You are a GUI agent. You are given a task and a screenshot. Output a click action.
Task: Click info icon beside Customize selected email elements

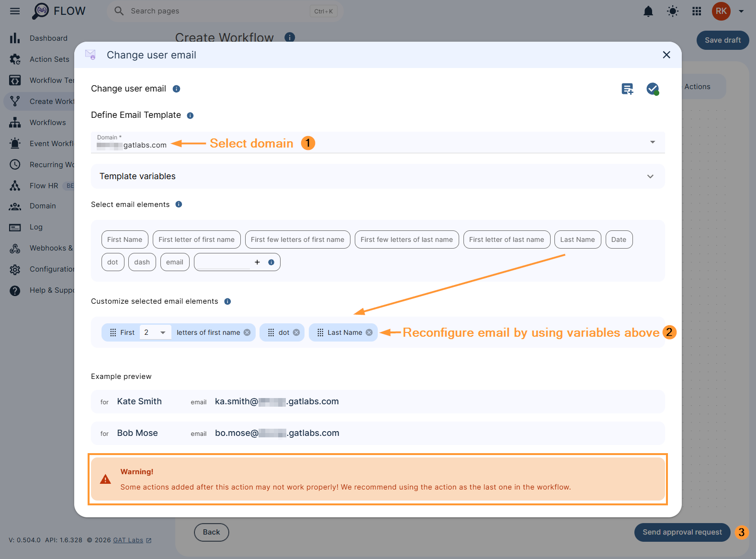coord(227,301)
